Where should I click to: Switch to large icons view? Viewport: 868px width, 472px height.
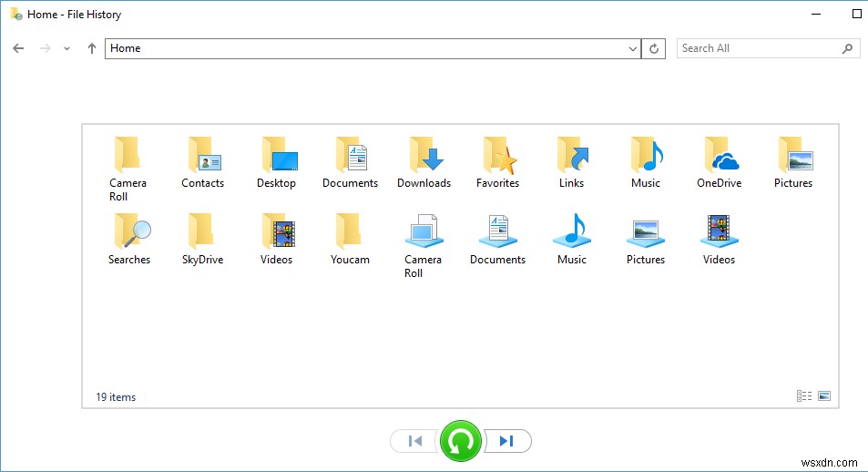click(x=824, y=395)
